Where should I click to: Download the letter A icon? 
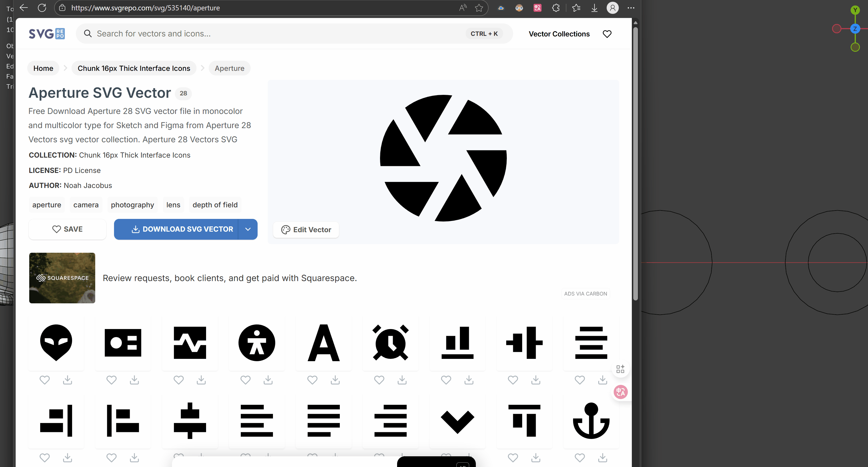point(335,380)
